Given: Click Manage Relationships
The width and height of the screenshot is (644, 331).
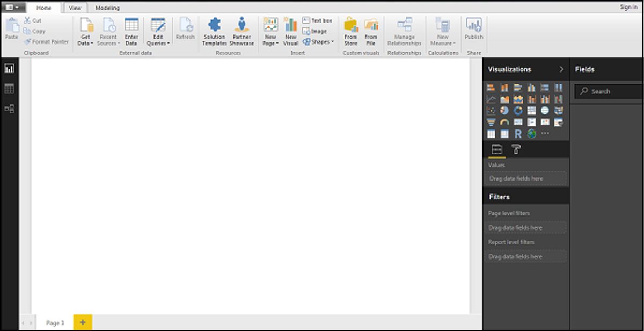Looking at the screenshot, I should click(x=404, y=32).
